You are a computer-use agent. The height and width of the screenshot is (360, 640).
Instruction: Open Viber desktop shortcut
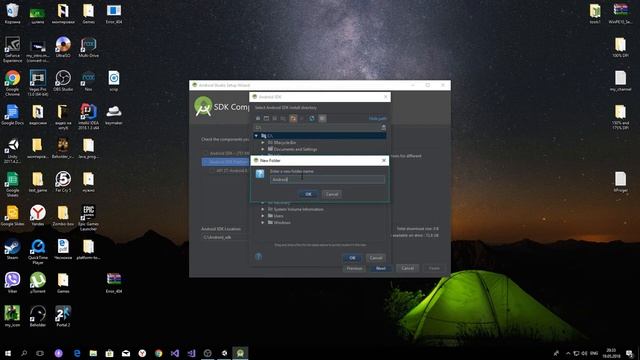[12, 283]
